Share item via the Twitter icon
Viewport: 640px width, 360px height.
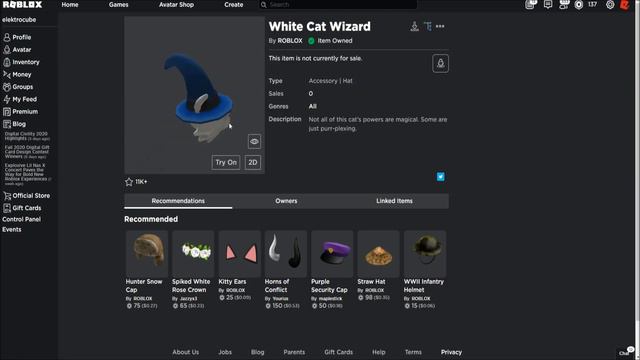440,176
